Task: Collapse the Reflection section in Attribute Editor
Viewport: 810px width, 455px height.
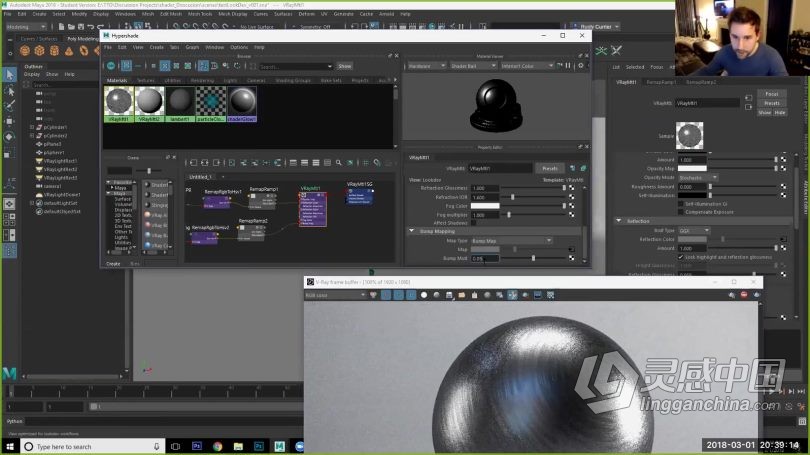Action: 619,221
